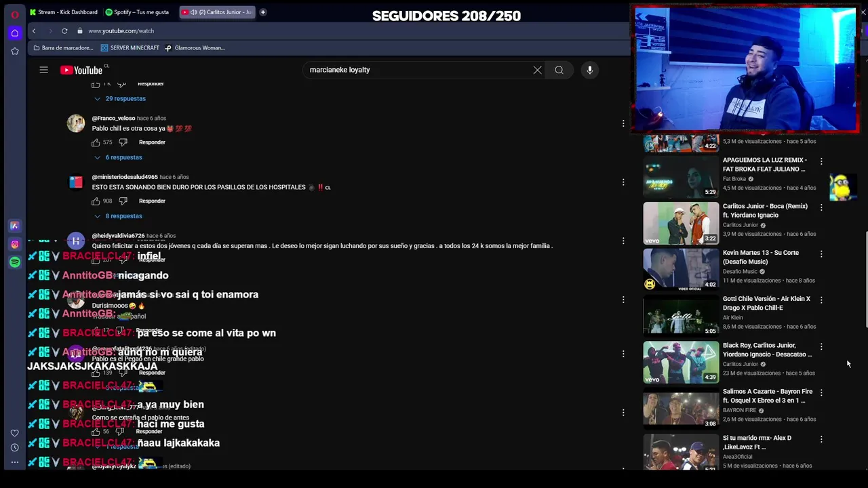
Task: Go back with the browser back arrow
Action: coord(34,30)
